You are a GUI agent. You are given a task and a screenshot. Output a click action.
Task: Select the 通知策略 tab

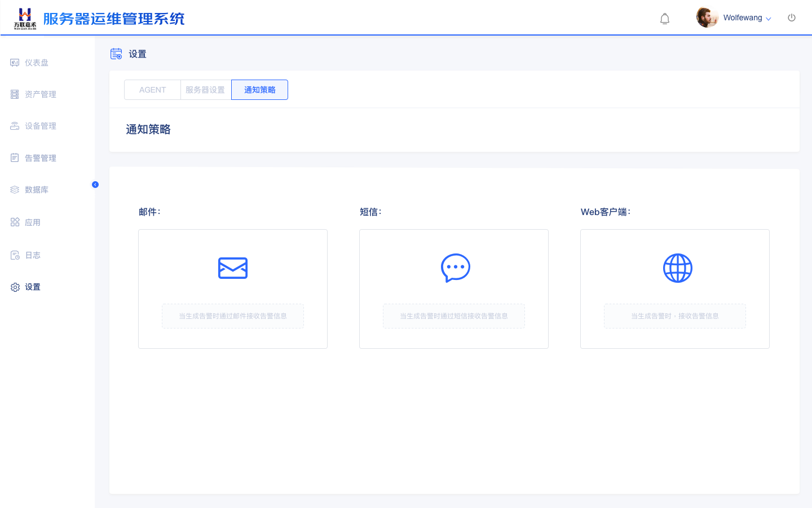tap(259, 90)
